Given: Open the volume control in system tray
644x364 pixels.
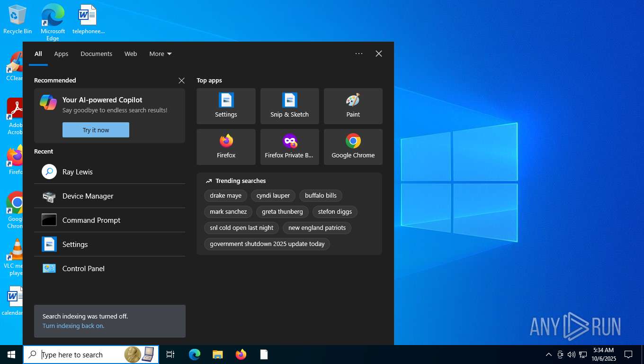Looking at the screenshot, I should pyautogui.click(x=572, y=355).
